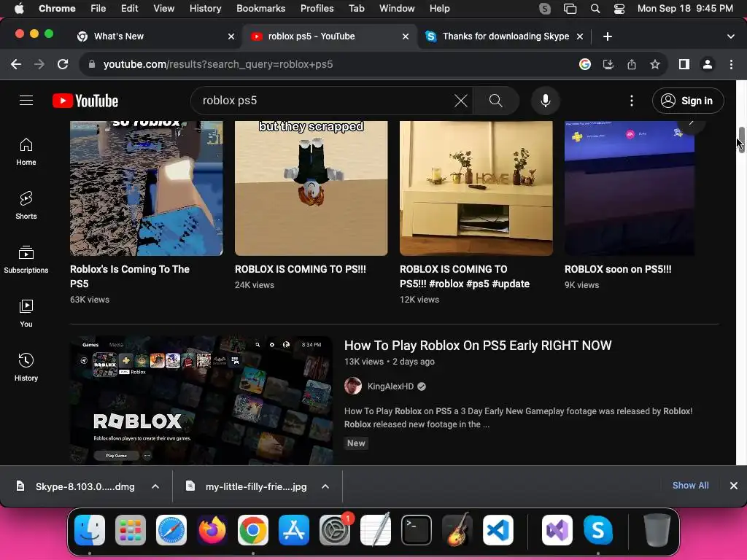
Task: Open Subscriptions in the sidebar
Action: 26,260
